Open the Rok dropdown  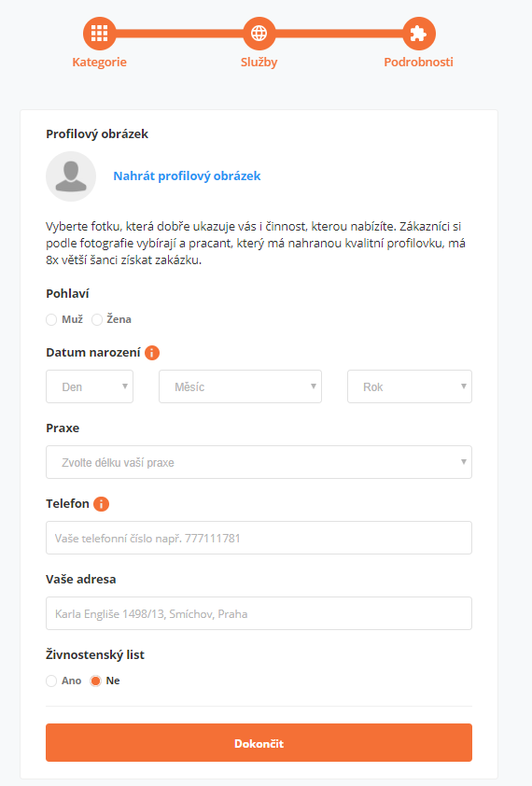coord(410,386)
